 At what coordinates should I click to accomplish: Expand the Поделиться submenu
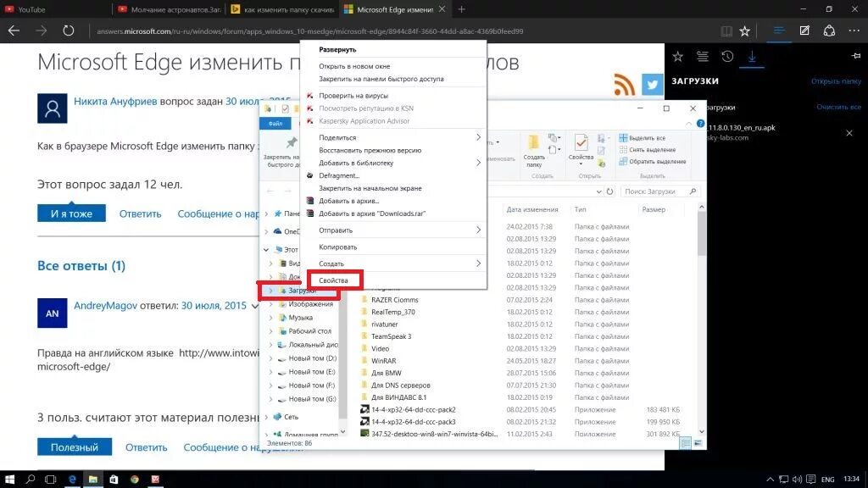pyautogui.click(x=393, y=137)
